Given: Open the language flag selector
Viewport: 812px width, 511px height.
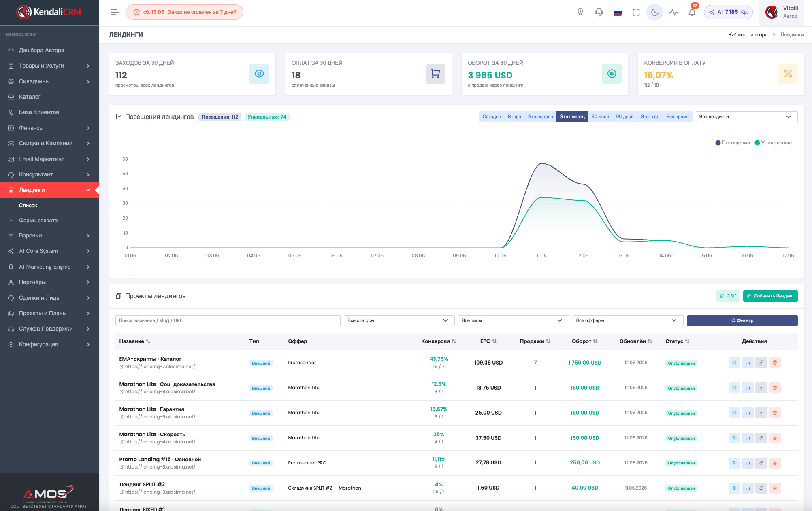Looking at the screenshot, I should (617, 13).
